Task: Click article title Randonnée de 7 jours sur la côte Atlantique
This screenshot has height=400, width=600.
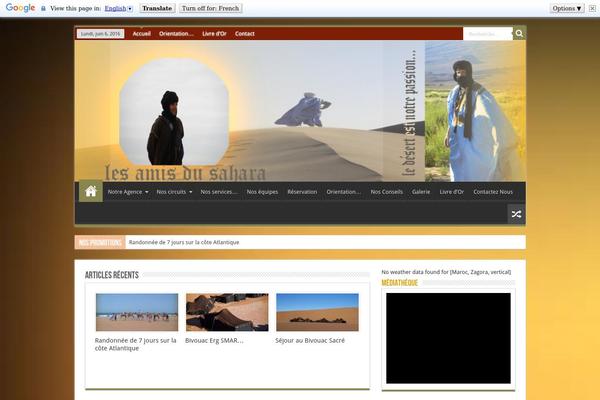Action: (x=135, y=344)
